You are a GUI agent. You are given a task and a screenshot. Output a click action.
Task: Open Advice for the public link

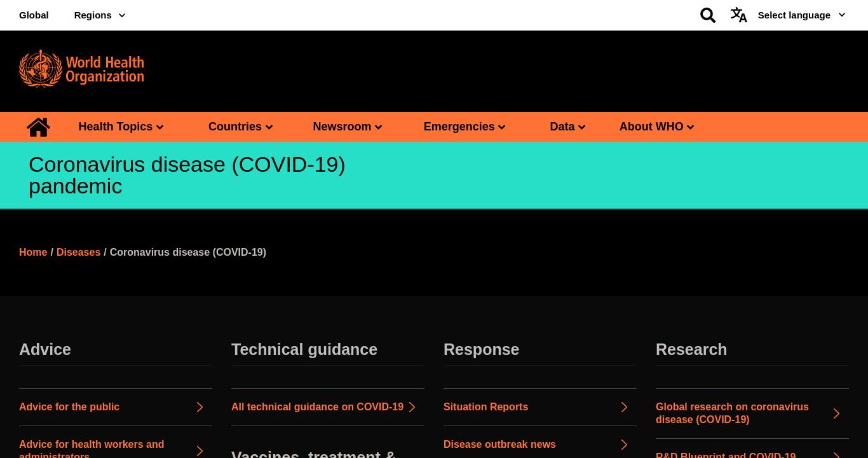pos(69,407)
